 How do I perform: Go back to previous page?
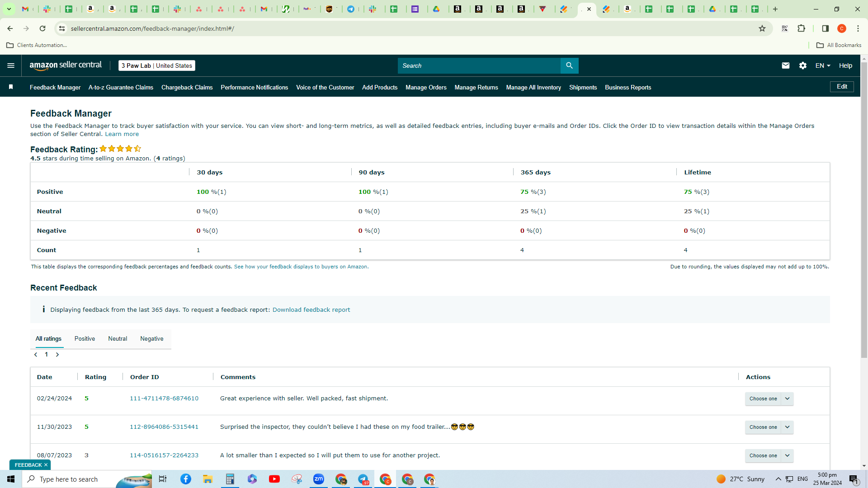point(10,28)
